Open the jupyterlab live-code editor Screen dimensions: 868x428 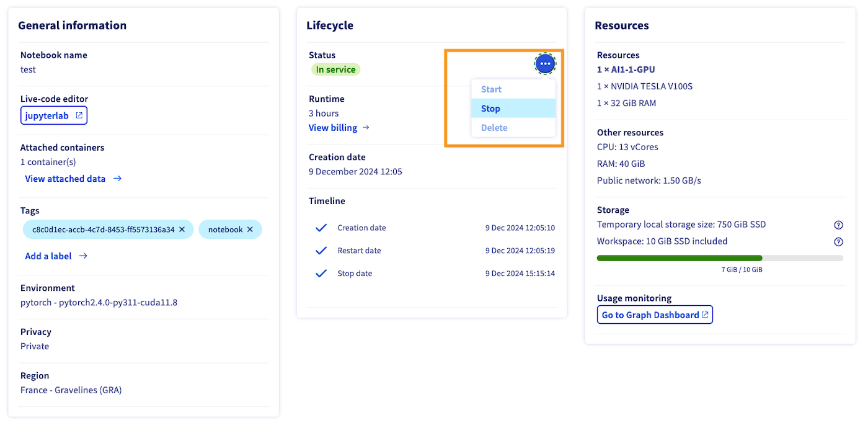tap(54, 115)
